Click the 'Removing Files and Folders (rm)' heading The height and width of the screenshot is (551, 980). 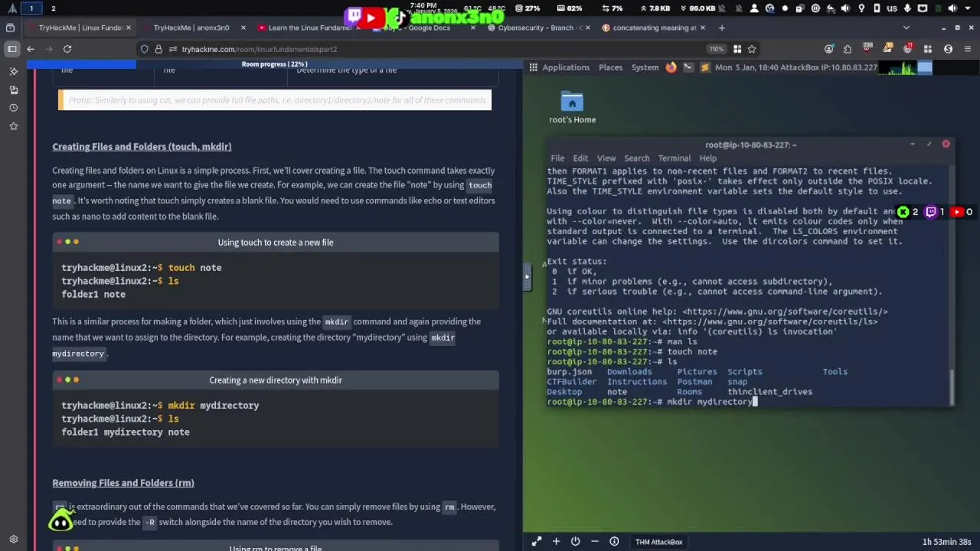[123, 483]
